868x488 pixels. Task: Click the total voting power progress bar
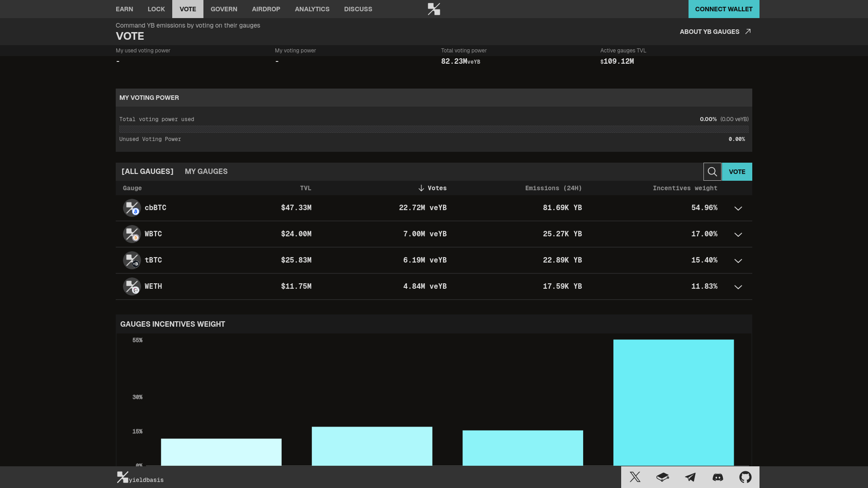coord(434,129)
